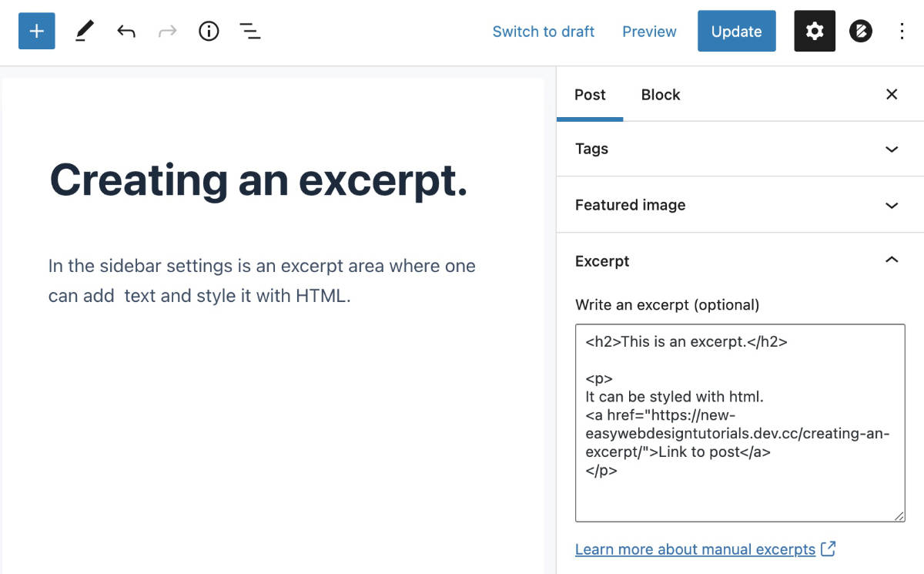The image size is (924, 574).
Task: Switch to the Post tab
Action: click(590, 95)
